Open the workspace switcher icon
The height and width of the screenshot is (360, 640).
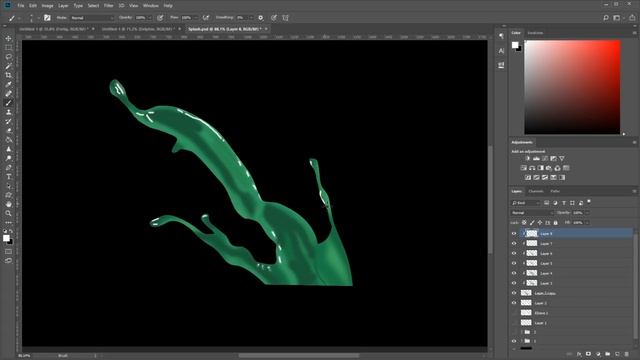tap(617, 18)
